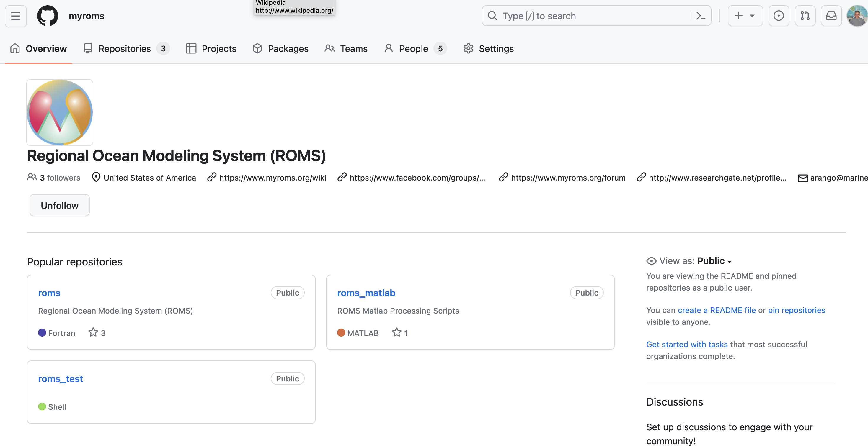This screenshot has width=868, height=446.
Task: Open the roms_matlab repository
Action: (x=366, y=293)
